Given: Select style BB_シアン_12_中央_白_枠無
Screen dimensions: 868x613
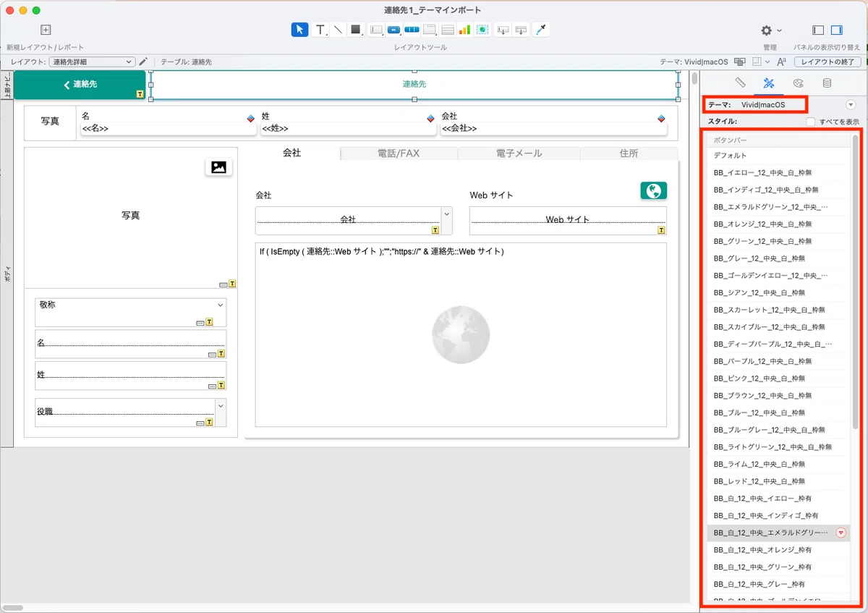Looking at the screenshot, I should coord(779,292).
